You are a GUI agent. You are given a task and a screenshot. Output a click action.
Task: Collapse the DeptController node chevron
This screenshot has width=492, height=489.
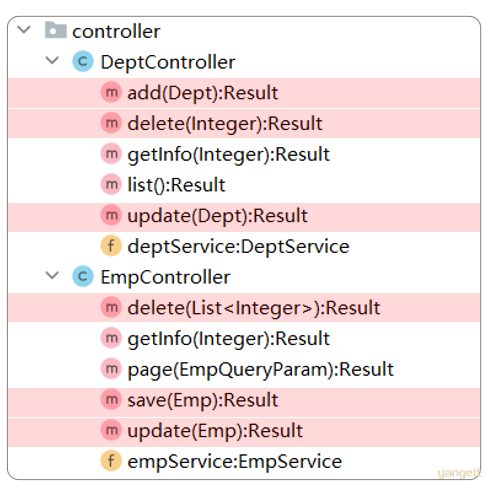(x=52, y=61)
